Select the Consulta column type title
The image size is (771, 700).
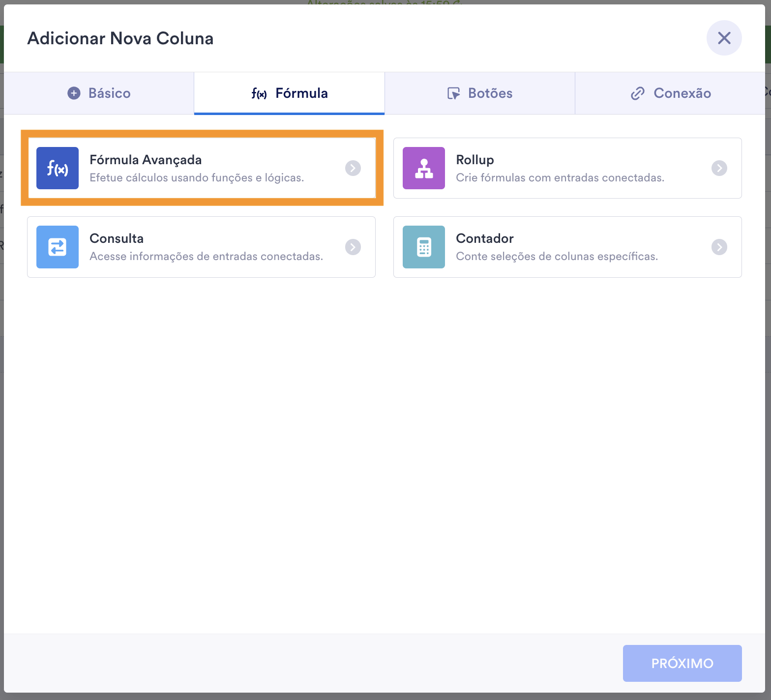(117, 238)
